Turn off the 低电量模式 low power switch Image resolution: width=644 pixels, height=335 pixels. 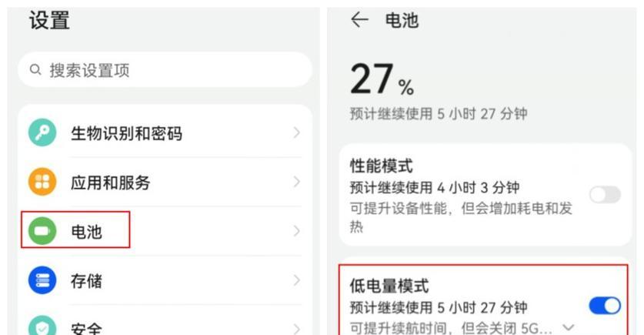coord(605,306)
